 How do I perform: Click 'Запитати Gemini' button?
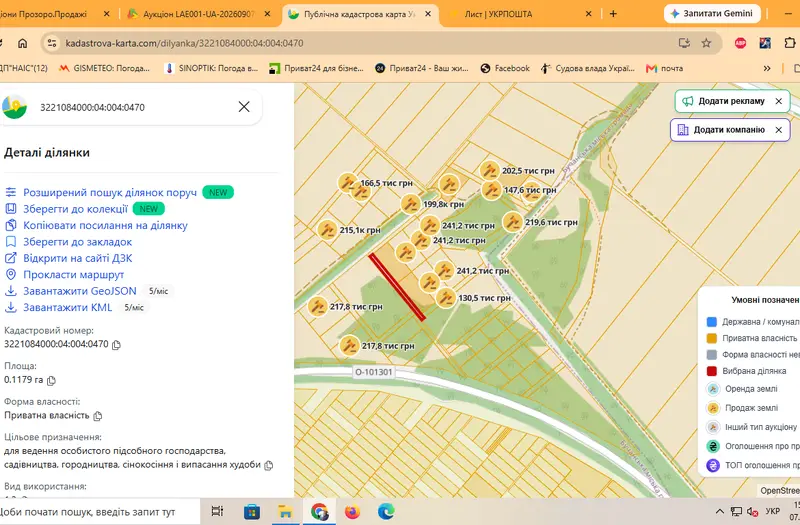point(712,14)
